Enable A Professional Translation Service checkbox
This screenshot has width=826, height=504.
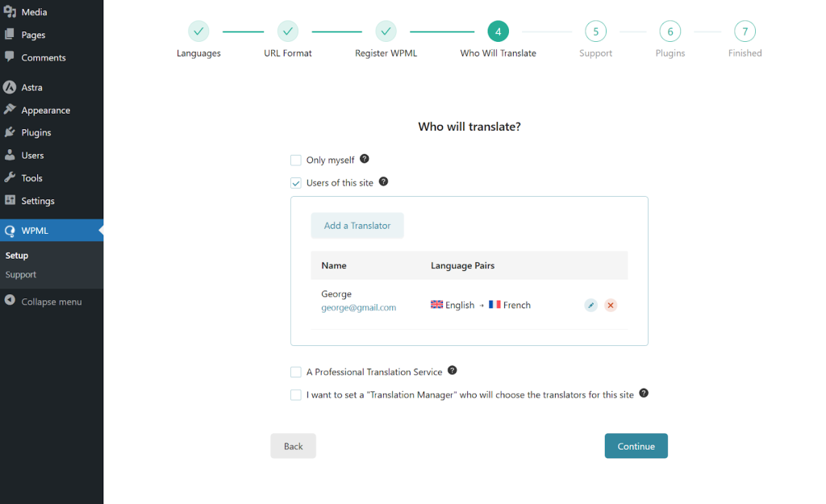click(x=296, y=373)
